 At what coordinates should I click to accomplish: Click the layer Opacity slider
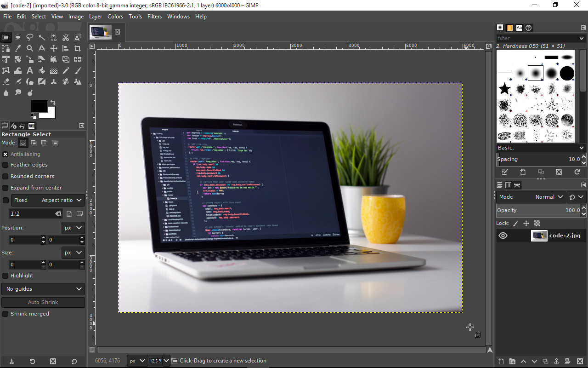(537, 210)
